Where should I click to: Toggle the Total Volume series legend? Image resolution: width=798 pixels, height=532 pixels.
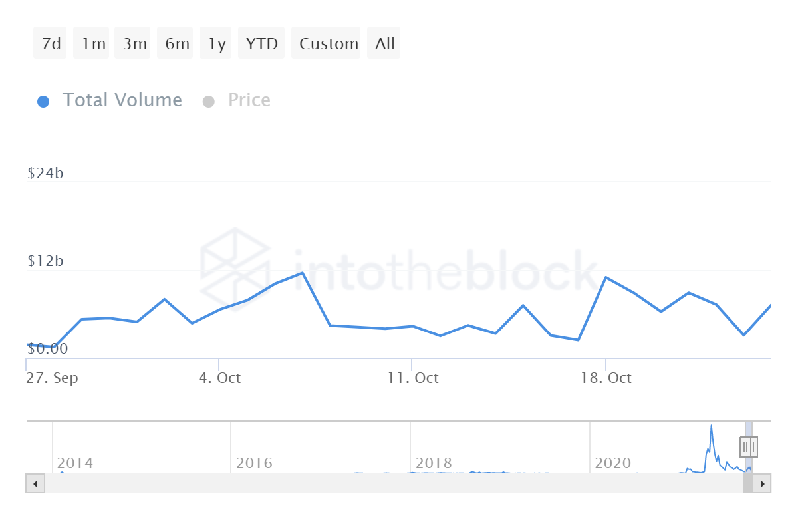click(x=122, y=100)
